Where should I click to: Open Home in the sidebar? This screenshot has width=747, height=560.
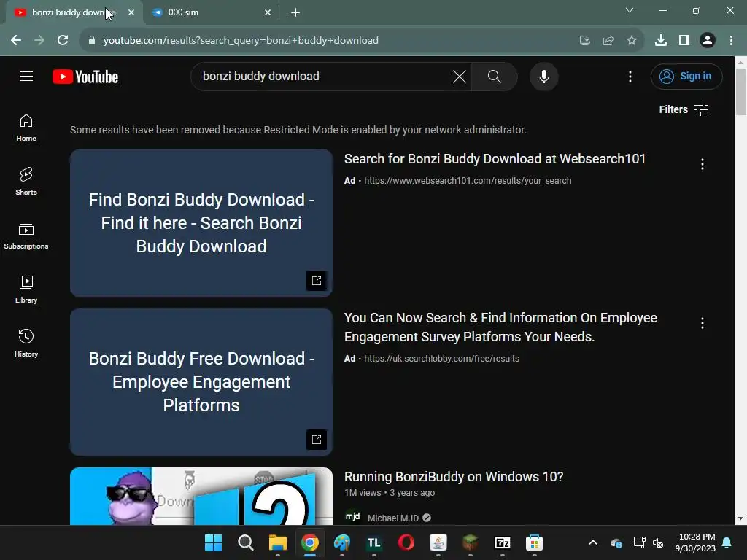point(26,128)
